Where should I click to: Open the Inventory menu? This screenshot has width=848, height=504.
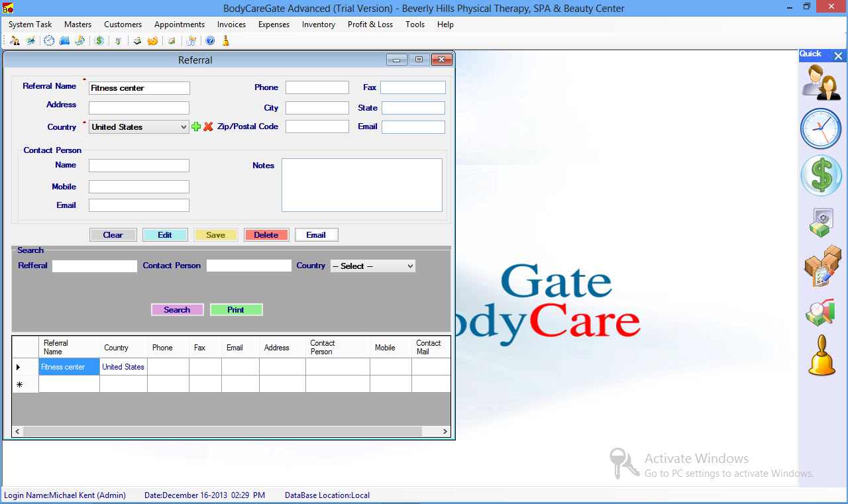click(318, 25)
